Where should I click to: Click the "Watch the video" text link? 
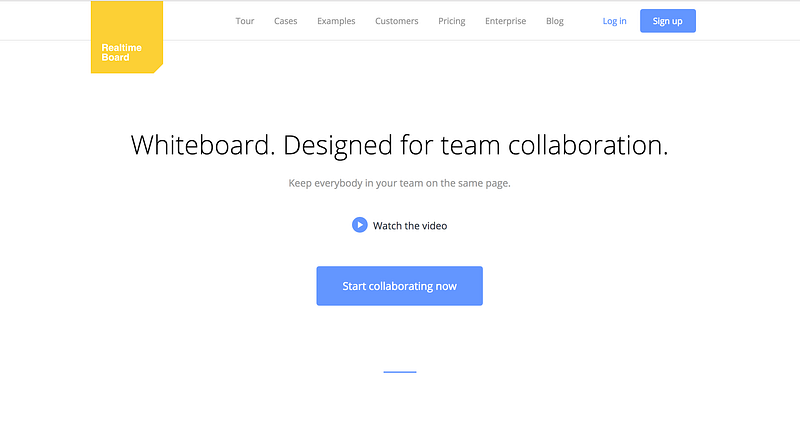tap(410, 226)
